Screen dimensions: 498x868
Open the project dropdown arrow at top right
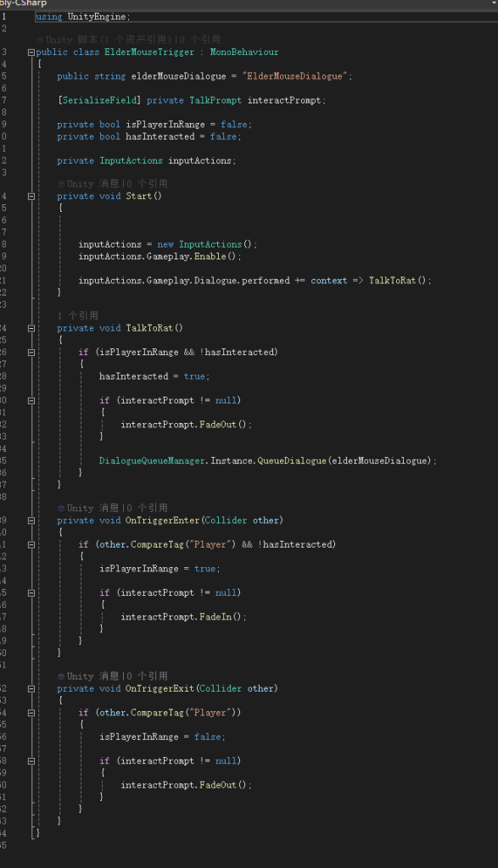[x=494, y=3]
